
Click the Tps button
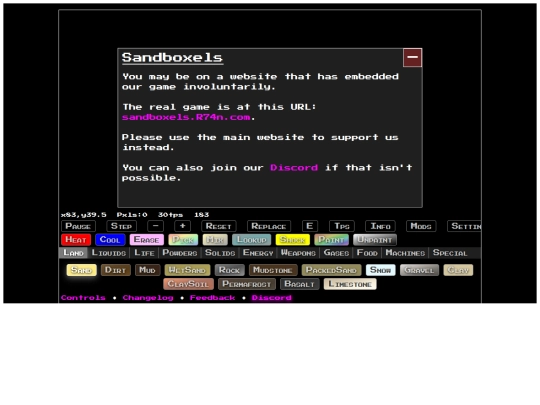pos(342,226)
